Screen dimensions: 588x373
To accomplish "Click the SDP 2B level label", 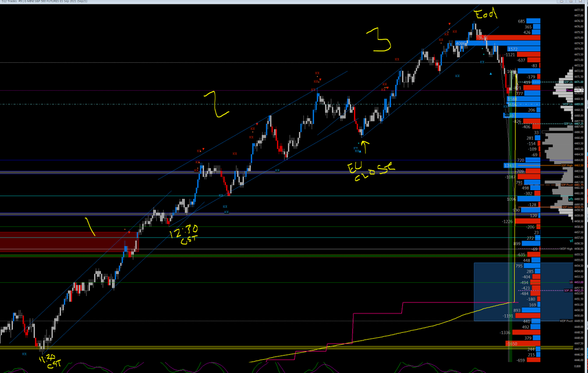I will tap(568, 290).
